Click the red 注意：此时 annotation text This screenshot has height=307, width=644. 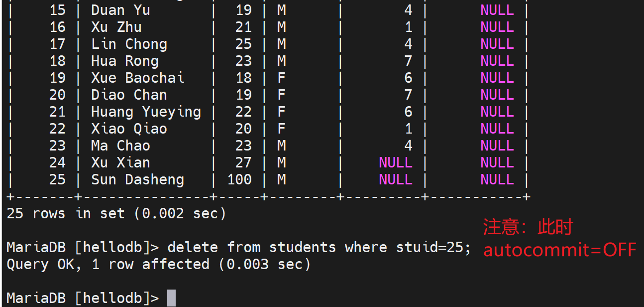529,227
